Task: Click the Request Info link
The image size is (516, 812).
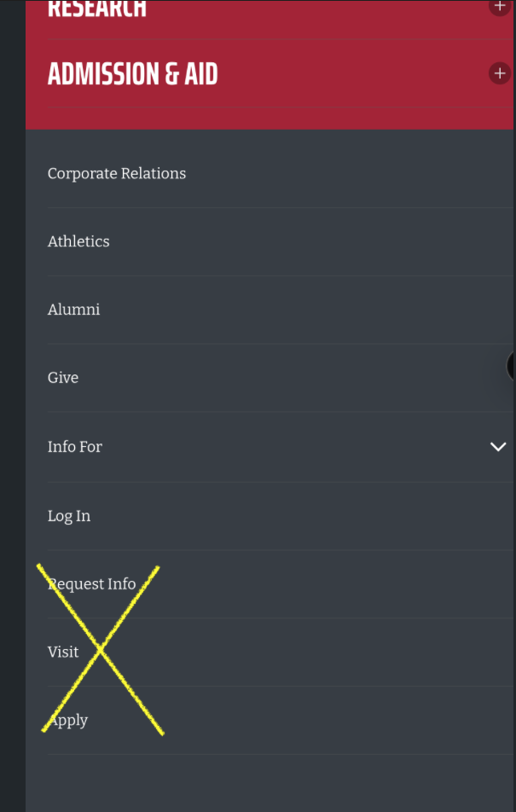Action: pyautogui.click(x=92, y=584)
